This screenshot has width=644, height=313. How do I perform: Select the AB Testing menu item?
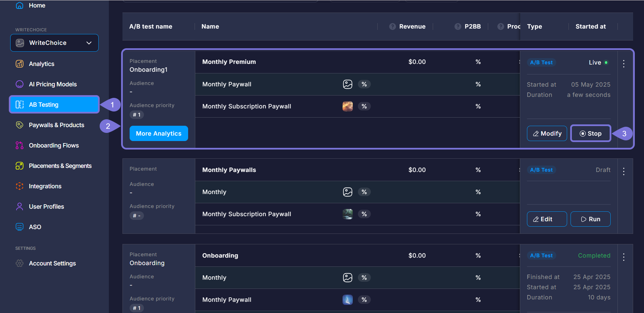coord(54,105)
